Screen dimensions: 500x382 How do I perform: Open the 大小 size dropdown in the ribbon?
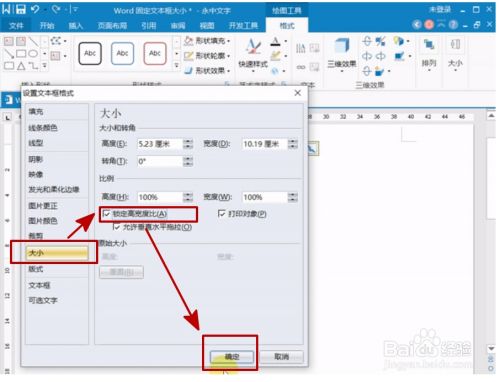[x=455, y=54]
